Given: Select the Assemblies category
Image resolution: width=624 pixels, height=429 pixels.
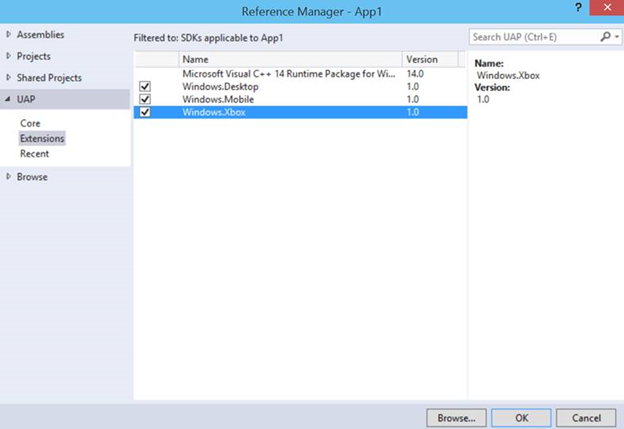Looking at the screenshot, I should click(40, 35).
